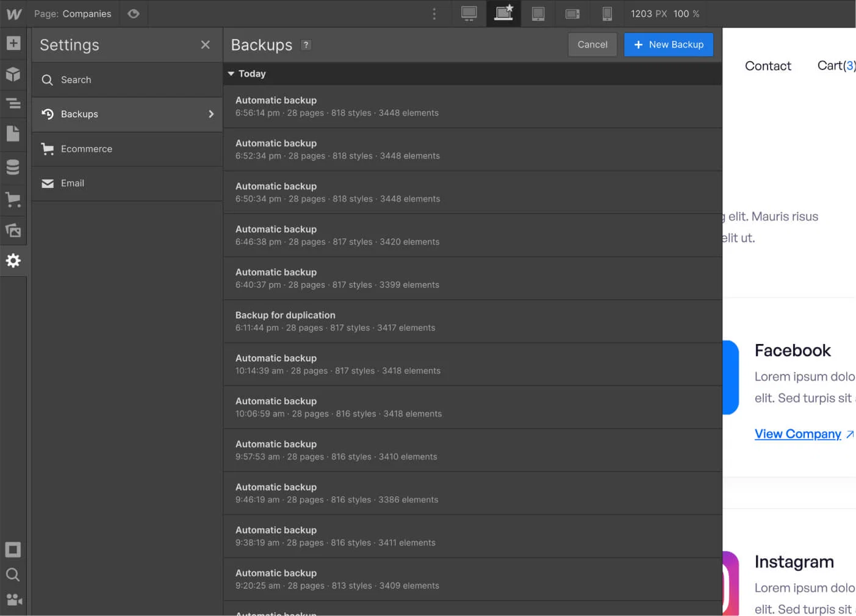Open the Navigator panel

click(x=13, y=104)
